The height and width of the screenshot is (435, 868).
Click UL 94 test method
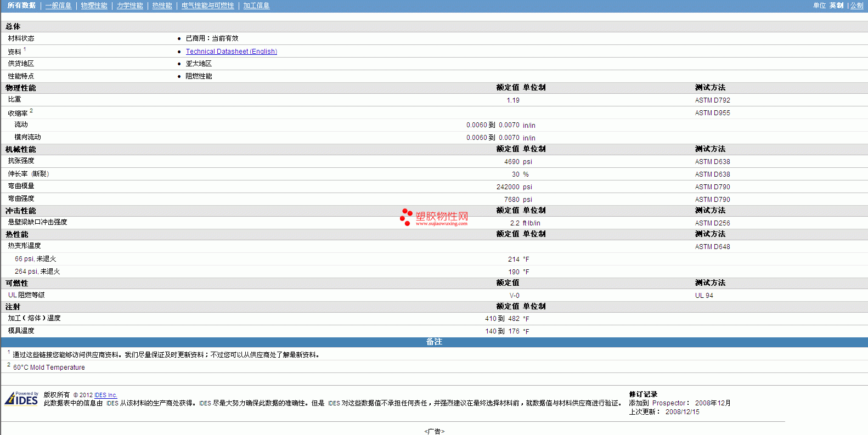(x=704, y=296)
